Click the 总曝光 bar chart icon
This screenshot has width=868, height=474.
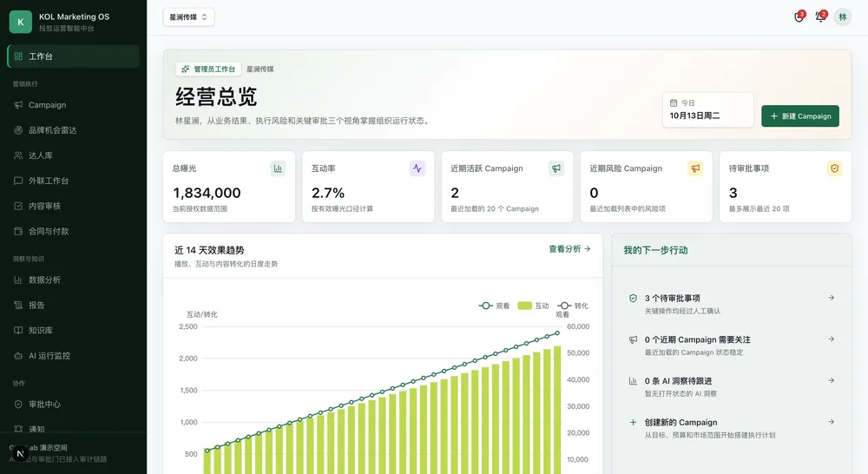click(278, 168)
